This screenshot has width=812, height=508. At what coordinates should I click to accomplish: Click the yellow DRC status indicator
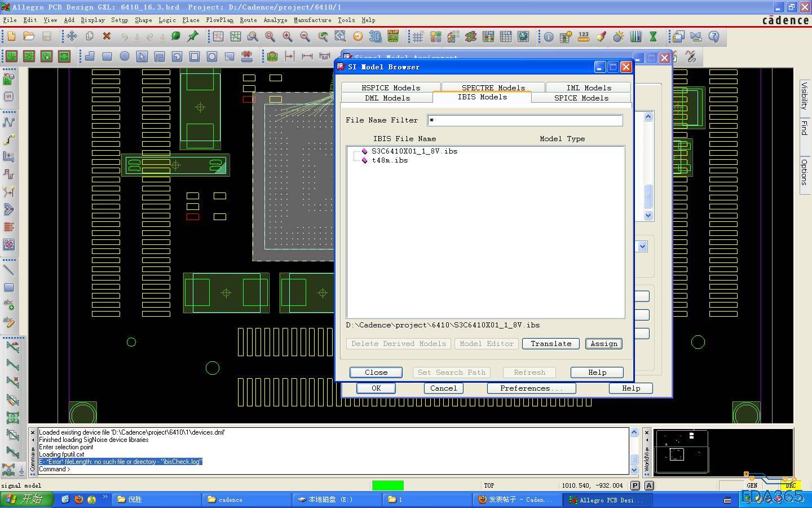click(790, 485)
